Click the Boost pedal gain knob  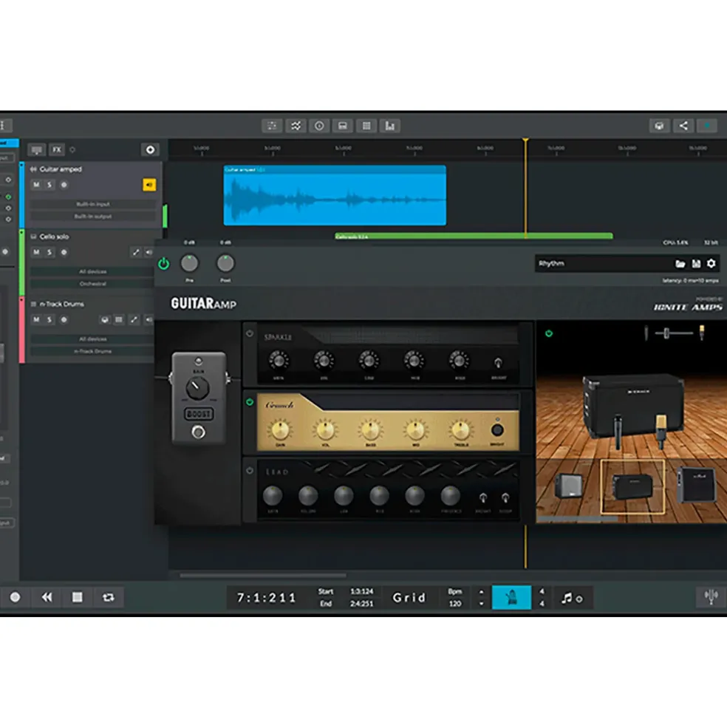click(x=197, y=388)
